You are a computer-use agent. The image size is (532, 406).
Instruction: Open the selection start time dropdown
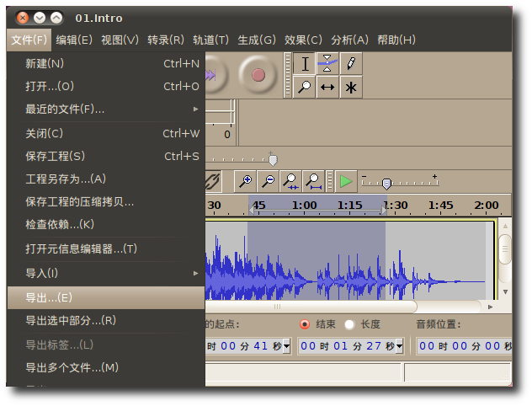click(287, 346)
